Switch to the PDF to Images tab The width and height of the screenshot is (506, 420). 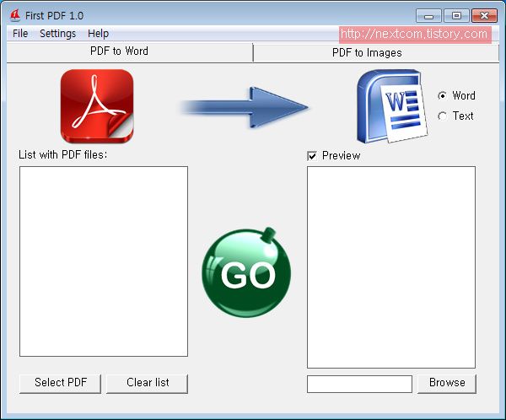coord(376,53)
